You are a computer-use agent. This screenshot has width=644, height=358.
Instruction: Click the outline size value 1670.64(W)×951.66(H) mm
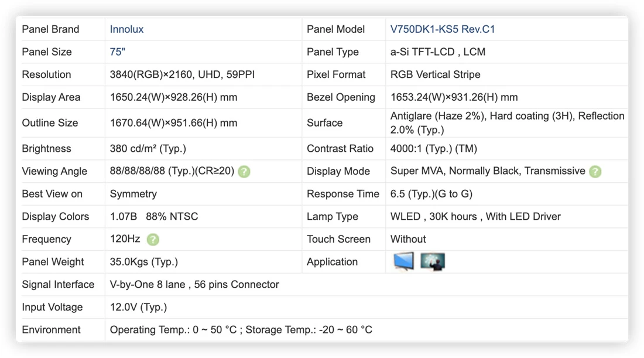coord(173,123)
